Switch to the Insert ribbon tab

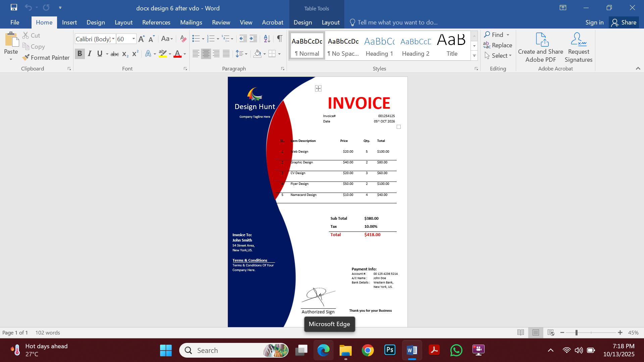click(x=69, y=22)
